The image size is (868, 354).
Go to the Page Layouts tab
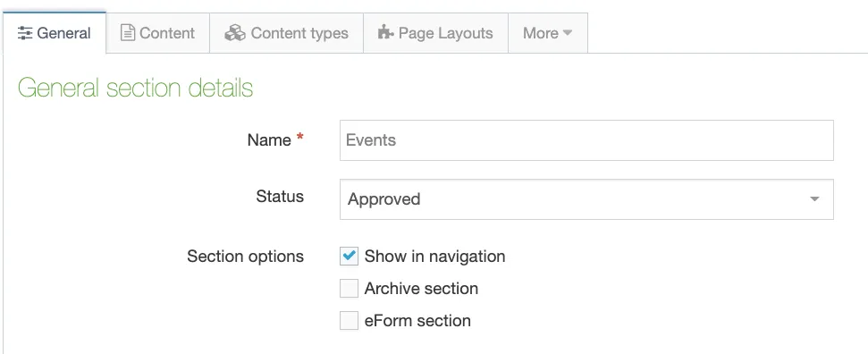(435, 33)
